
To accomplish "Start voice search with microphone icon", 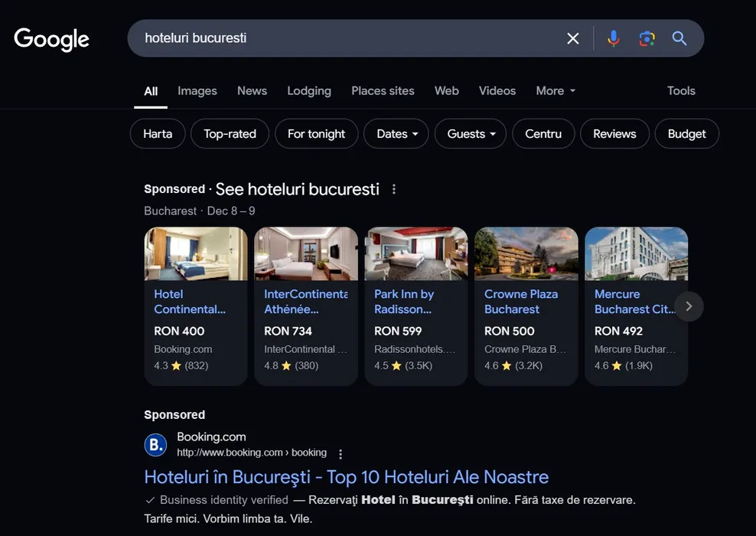I will click(x=613, y=38).
